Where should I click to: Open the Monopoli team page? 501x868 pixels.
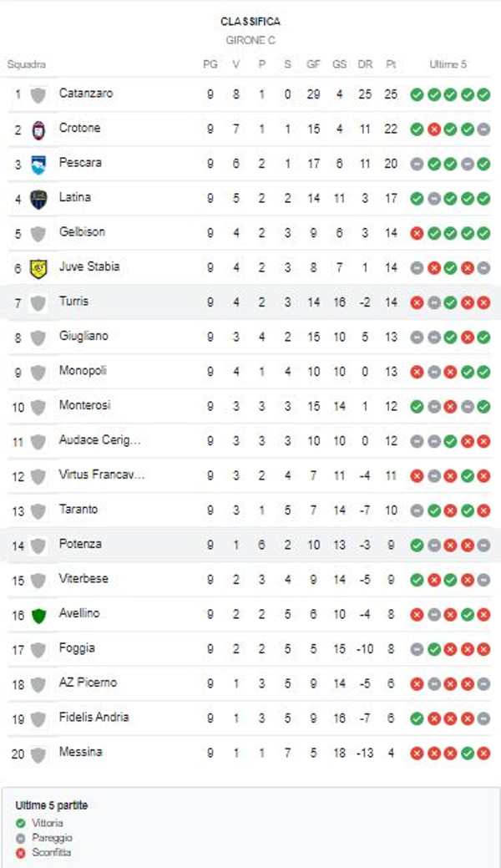point(83,371)
